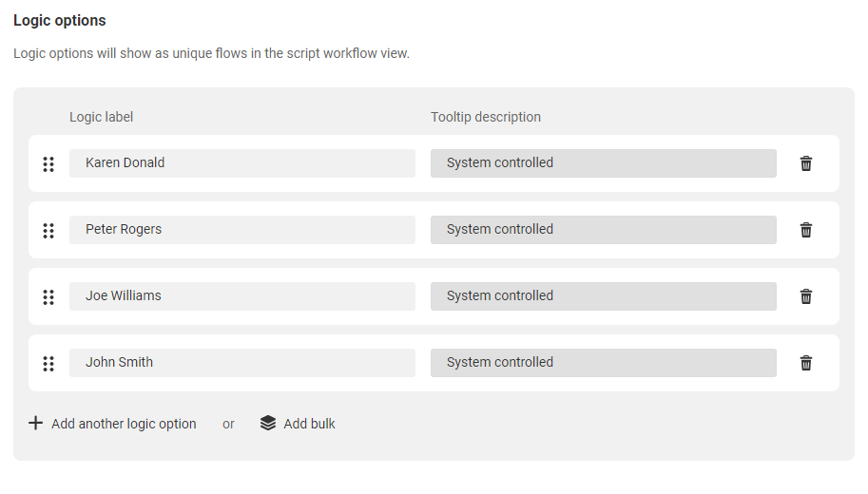The image size is (868, 494).
Task: Delete the Peter Rogers logic option
Action: [x=806, y=230]
